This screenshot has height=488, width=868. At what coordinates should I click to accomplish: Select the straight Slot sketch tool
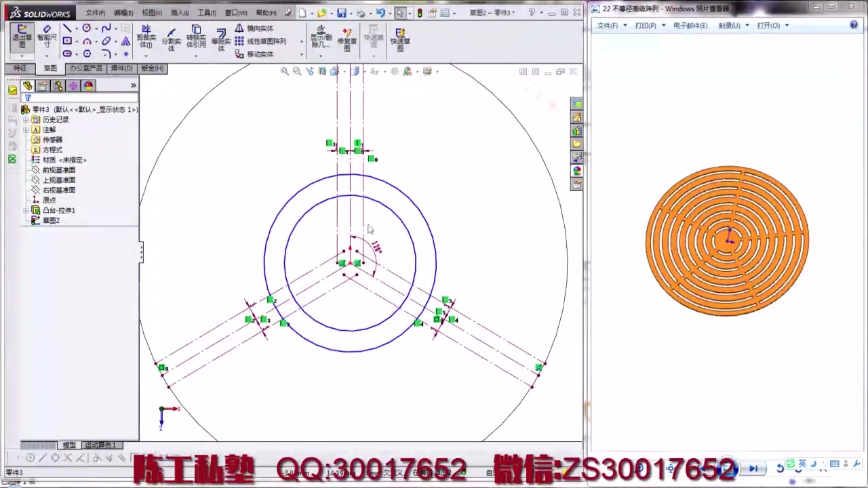(x=67, y=54)
